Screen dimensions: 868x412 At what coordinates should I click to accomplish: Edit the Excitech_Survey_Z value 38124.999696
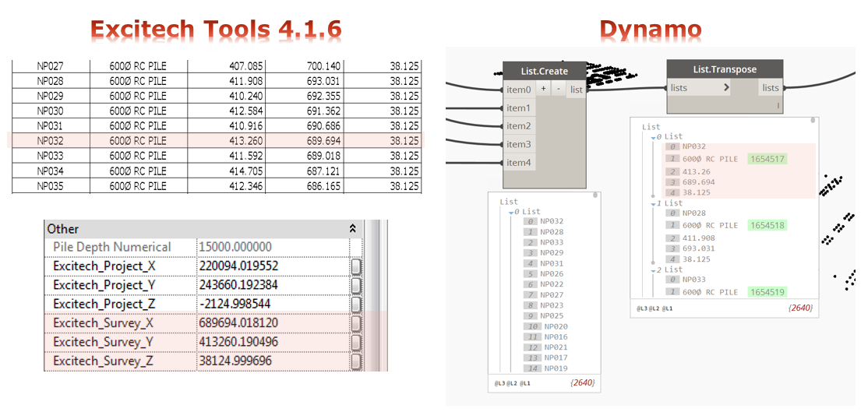coord(273,361)
